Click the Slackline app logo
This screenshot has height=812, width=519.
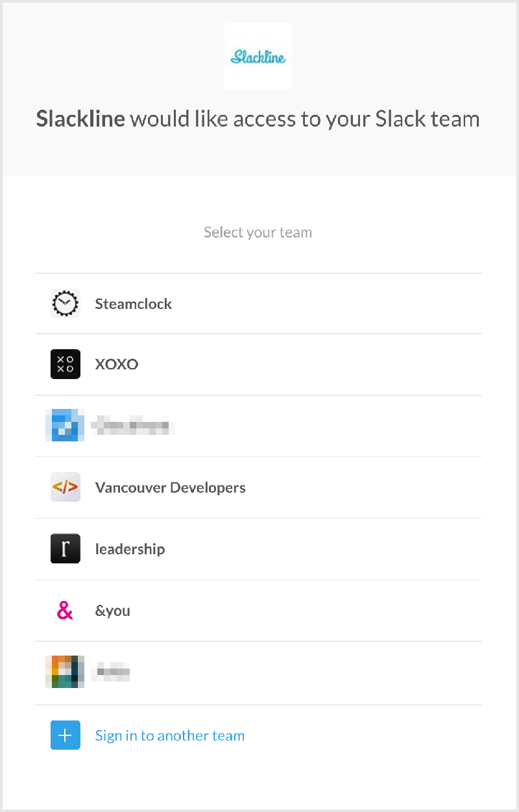pyautogui.click(x=258, y=57)
